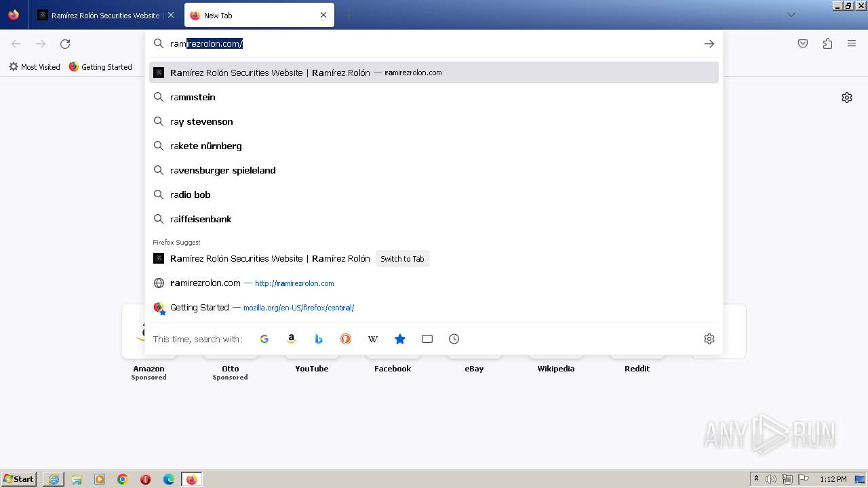Open media player from taskbar

pos(100,479)
